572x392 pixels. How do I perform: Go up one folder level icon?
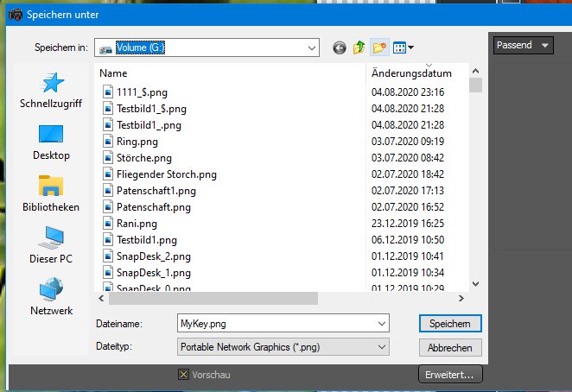pos(359,47)
